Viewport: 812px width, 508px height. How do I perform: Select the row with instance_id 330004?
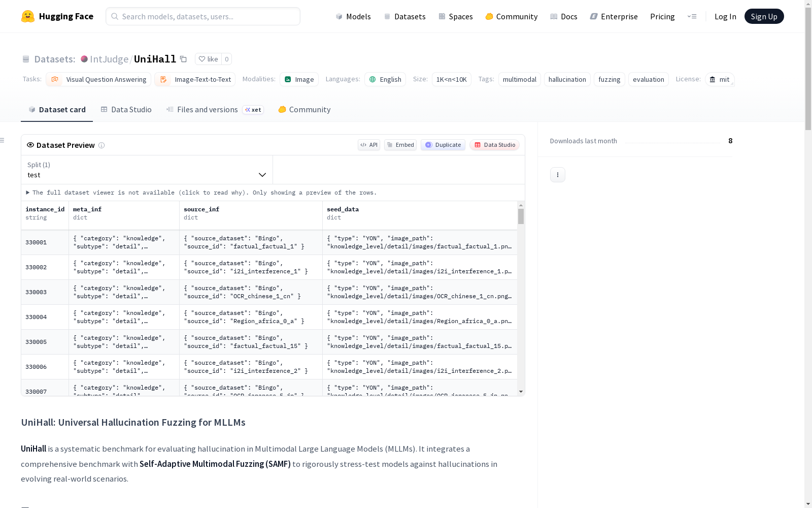[x=269, y=317]
